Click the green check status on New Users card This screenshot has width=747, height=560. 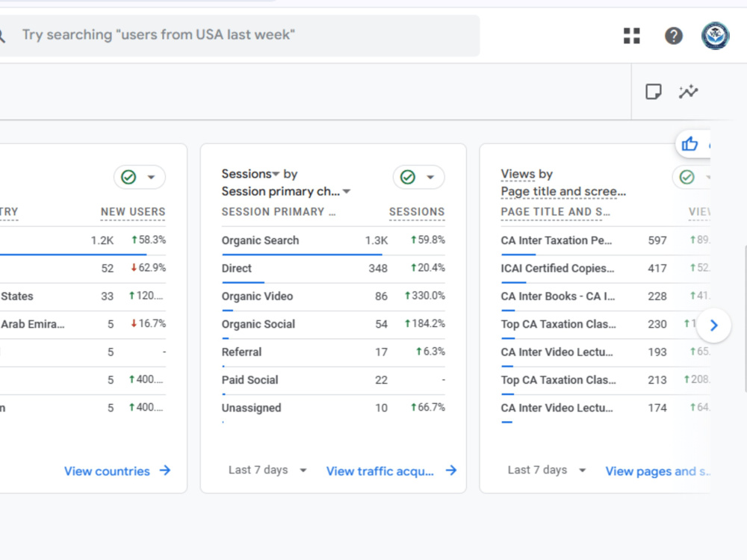click(128, 177)
